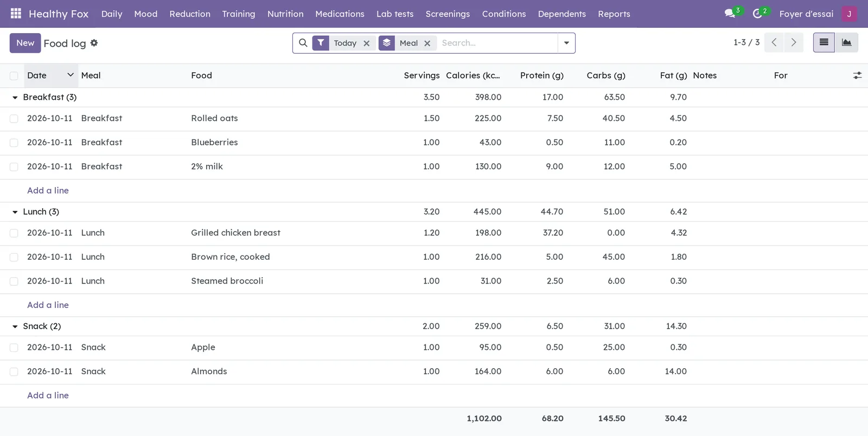The image size is (868, 436).
Task: Open the Foyer d'essai company switcher
Action: click(806, 14)
